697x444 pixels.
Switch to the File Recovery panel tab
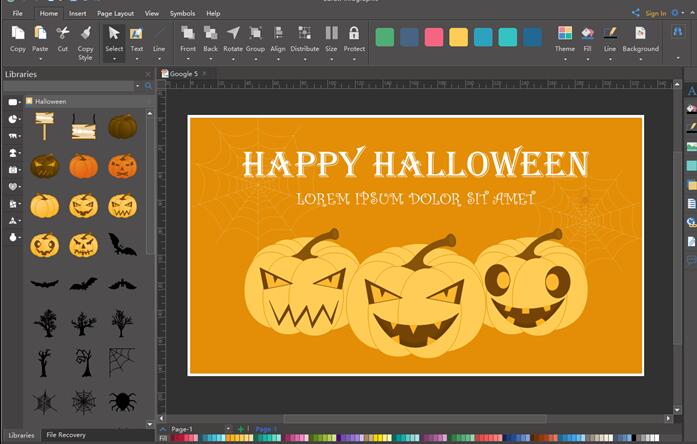[66, 435]
